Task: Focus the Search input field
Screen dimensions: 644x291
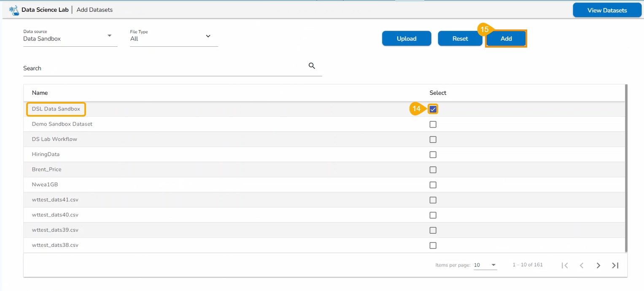Action: tap(164, 68)
